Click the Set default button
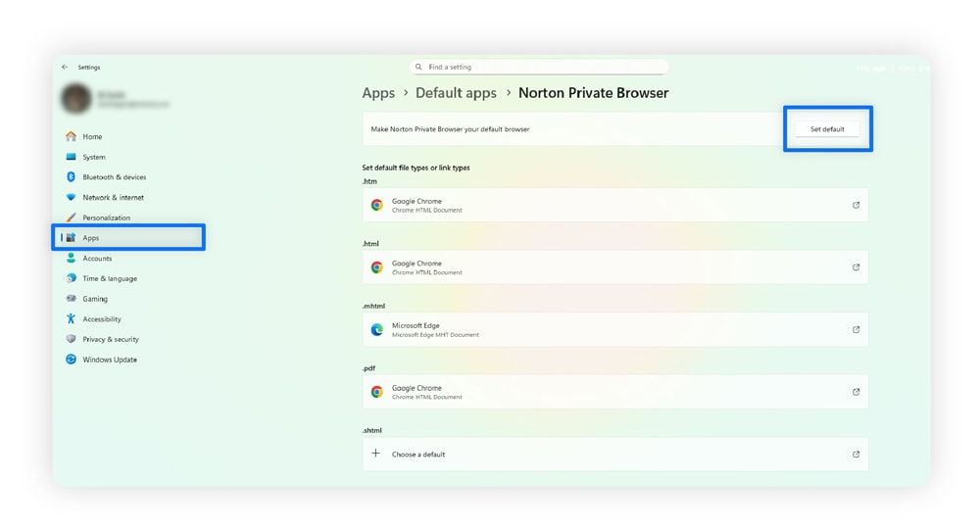980x531 pixels. [x=827, y=129]
